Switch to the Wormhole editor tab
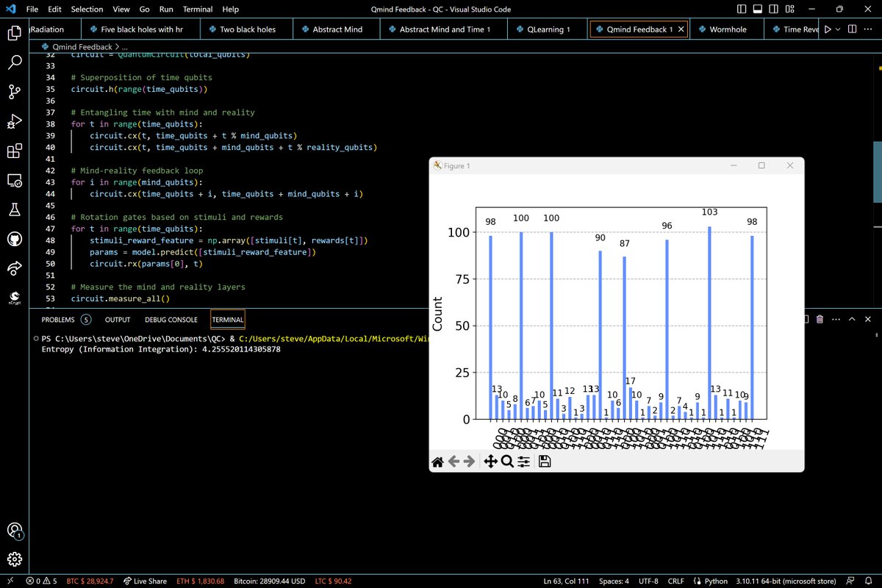Viewport: 882px width, 588px height. [727, 29]
